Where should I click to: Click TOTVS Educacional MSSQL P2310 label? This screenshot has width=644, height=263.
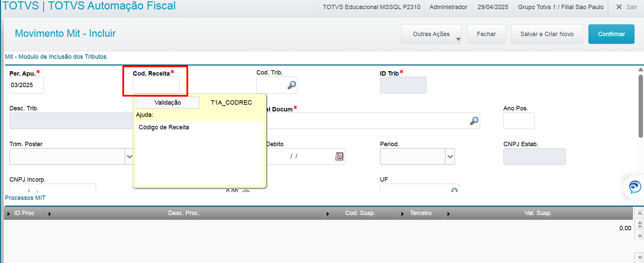tap(372, 7)
